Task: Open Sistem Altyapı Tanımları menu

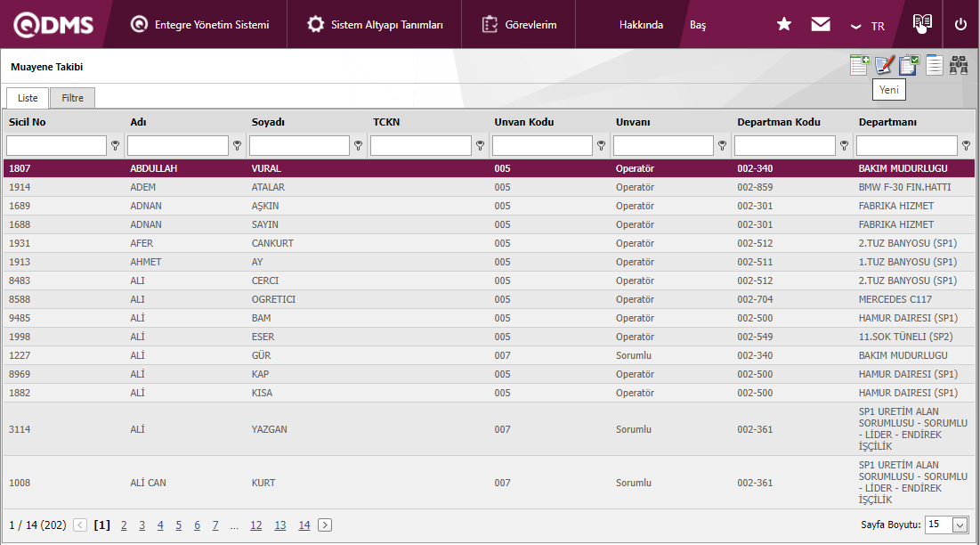Action: click(375, 25)
